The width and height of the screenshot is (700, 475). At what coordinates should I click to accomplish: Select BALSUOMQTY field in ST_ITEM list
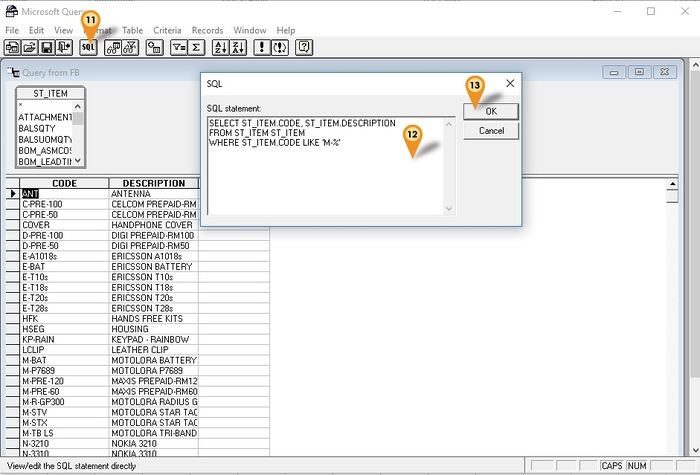[x=45, y=139]
